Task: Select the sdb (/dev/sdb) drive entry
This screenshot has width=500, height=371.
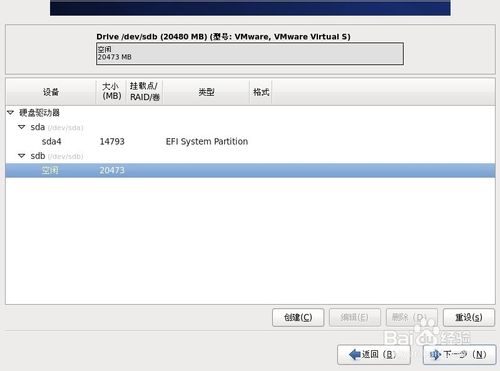Action: tap(57, 156)
